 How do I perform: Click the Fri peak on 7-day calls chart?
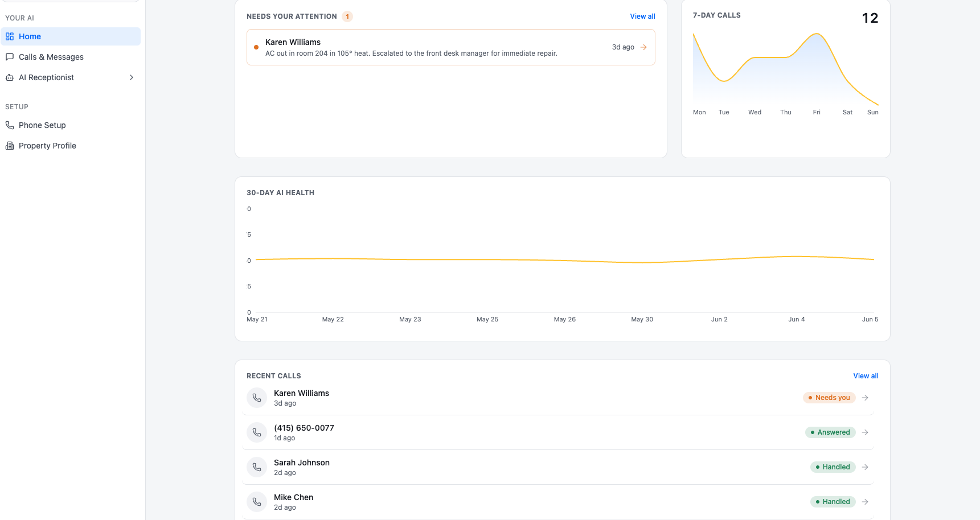click(x=817, y=34)
